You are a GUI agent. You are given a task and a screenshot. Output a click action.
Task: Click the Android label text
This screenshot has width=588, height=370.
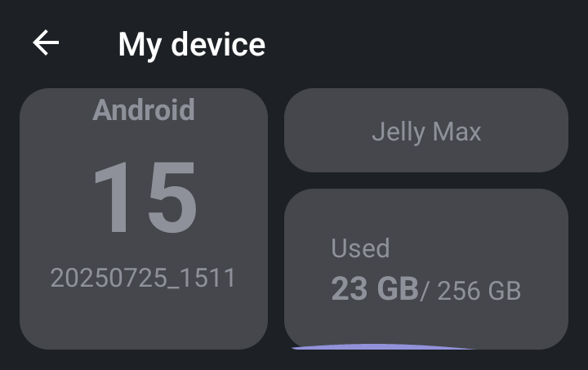(144, 109)
